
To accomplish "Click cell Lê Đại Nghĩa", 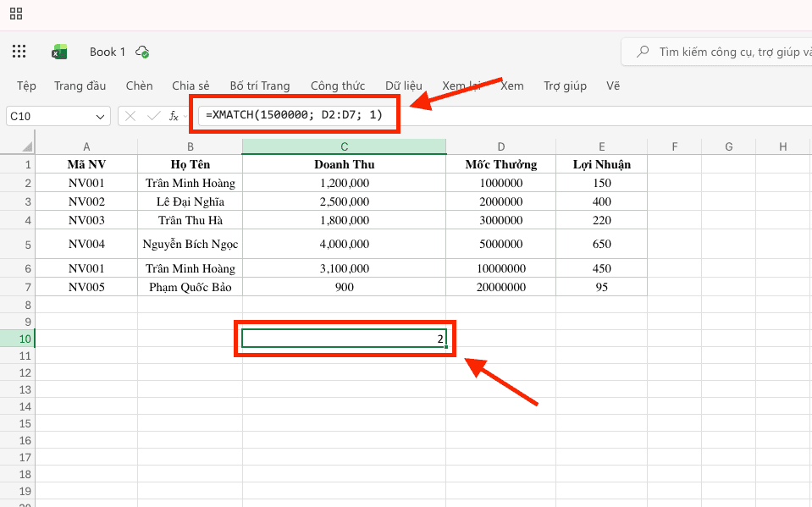I will tap(190, 201).
